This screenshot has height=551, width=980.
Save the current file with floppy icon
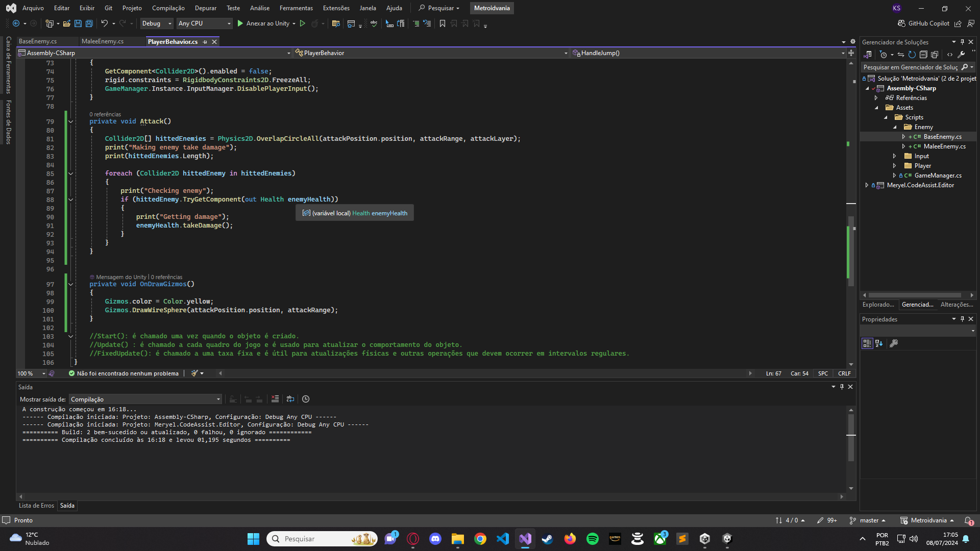tap(78, 23)
